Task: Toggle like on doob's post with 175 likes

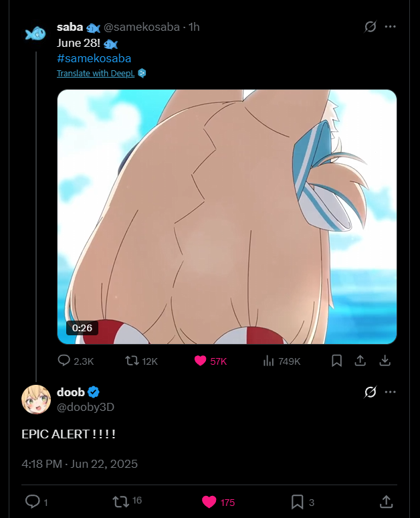Action: pos(209,501)
